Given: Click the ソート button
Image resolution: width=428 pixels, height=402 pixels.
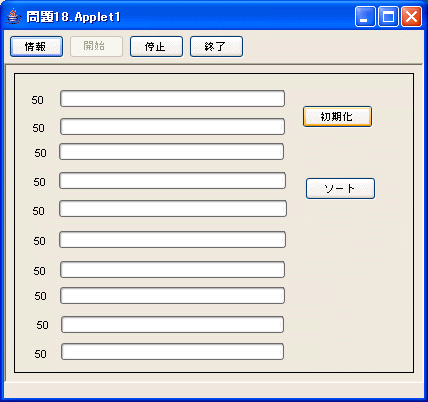Looking at the screenshot, I should click(x=340, y=189).
